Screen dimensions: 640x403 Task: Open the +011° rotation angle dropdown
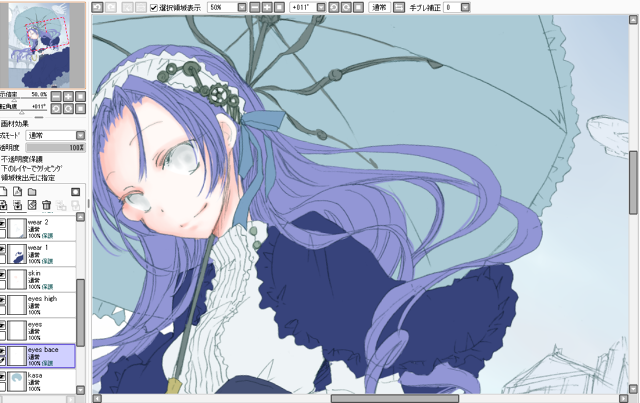[321, 7]
